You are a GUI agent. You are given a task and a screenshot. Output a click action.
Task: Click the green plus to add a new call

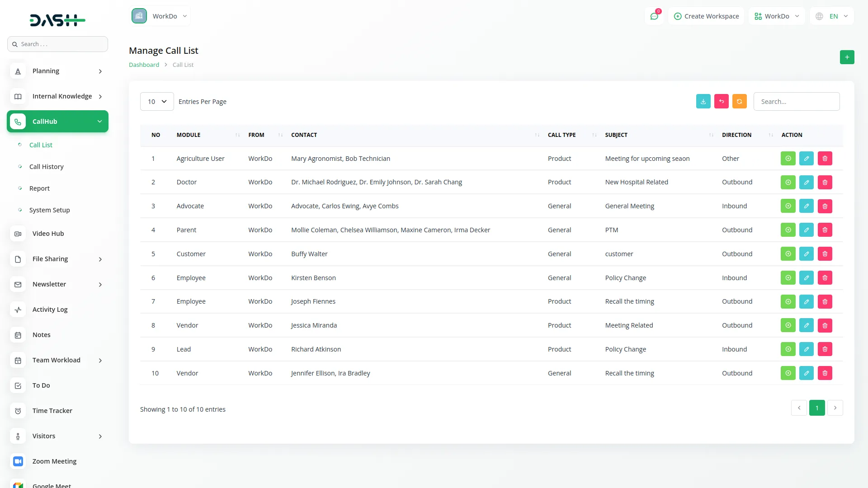point(847,57)
